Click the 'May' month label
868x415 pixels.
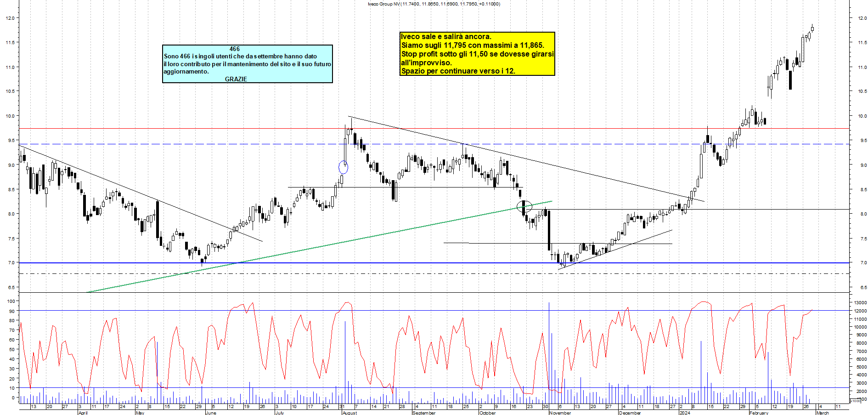click(140, 413)
